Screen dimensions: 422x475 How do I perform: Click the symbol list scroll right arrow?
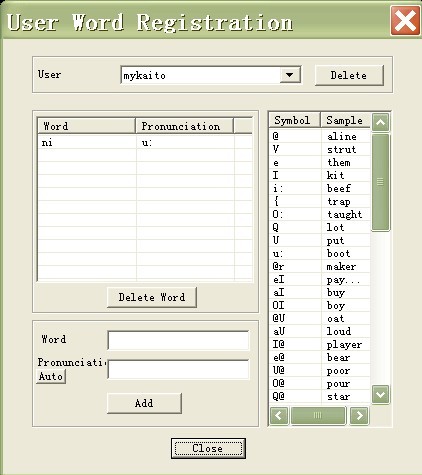click(359, 415)
